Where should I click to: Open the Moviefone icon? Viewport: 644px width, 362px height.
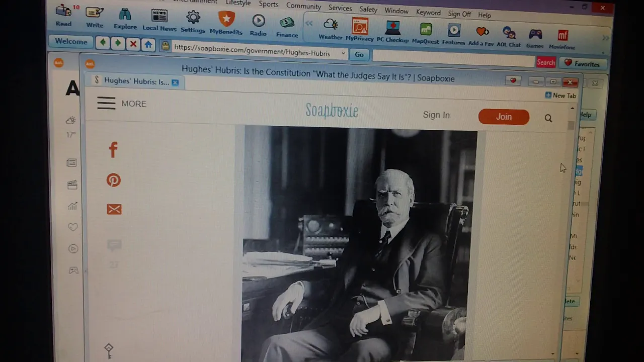pos(562,40)
